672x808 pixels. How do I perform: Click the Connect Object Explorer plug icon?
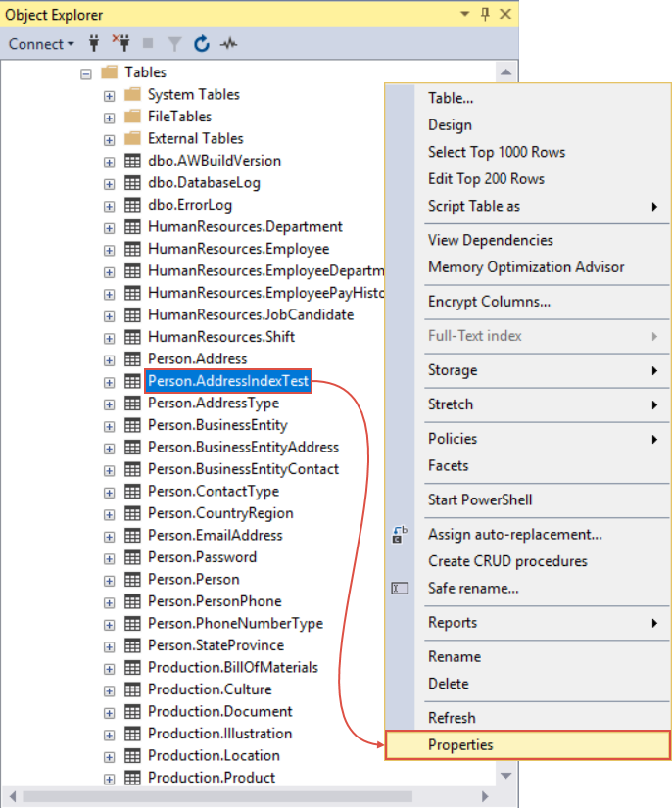[x=94, y=44]
